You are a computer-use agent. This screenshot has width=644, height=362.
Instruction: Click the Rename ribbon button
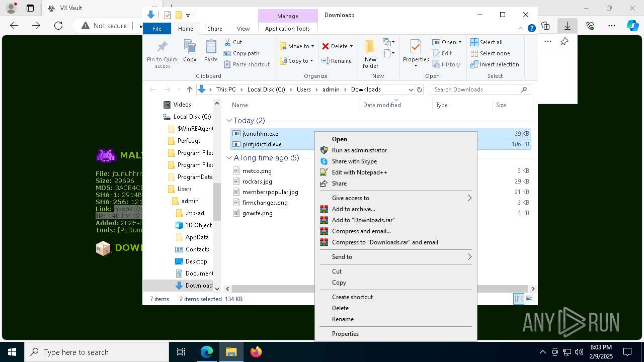click(x=337, y=61)
